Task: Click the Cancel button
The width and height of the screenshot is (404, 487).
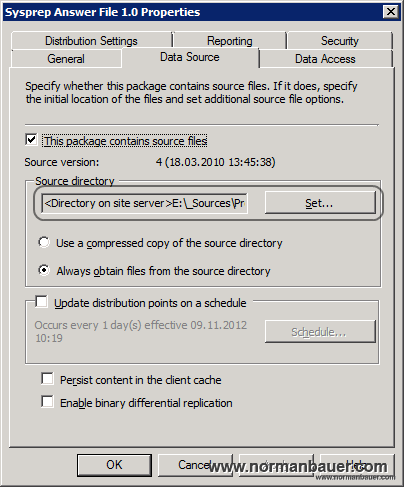Action: (195, 465)
